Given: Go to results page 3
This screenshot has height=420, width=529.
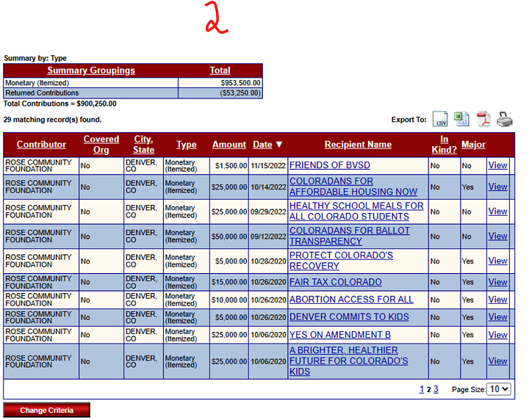Looking at the screenshot, I should pyautogui.click(x=436, y=389).
